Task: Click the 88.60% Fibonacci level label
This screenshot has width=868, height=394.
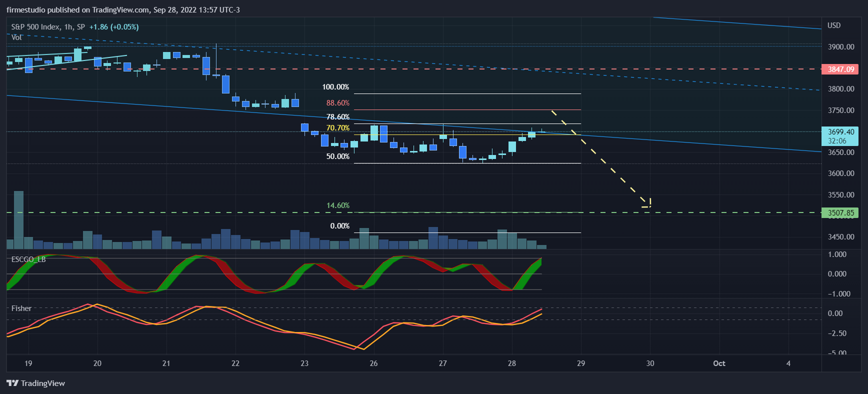Action: point(338,103)
